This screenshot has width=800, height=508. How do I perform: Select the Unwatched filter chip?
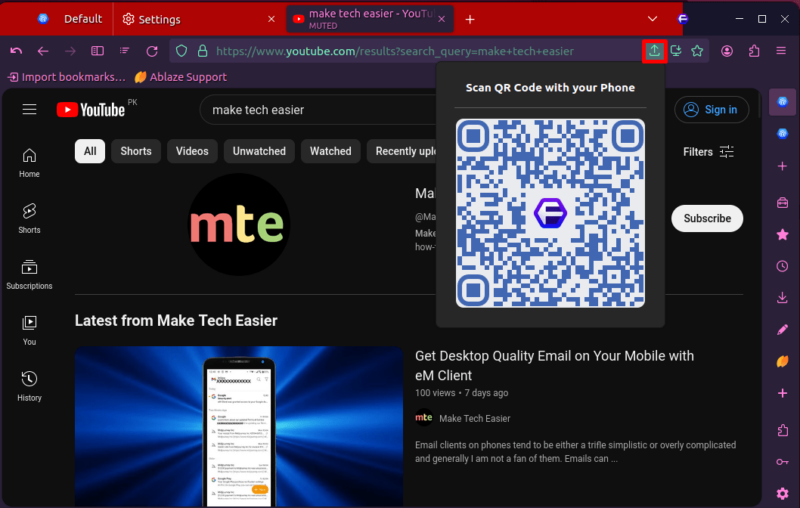click(x=259, y=151)
